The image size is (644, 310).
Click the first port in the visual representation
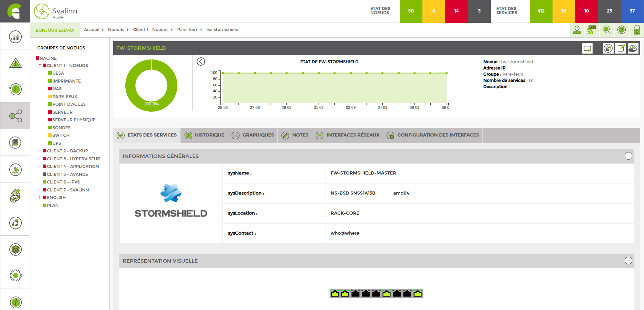[334, 294]
